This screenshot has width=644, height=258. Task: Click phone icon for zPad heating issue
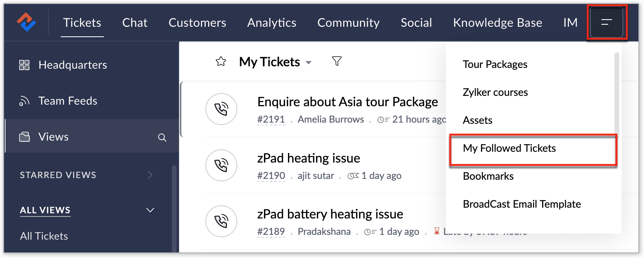221,165
